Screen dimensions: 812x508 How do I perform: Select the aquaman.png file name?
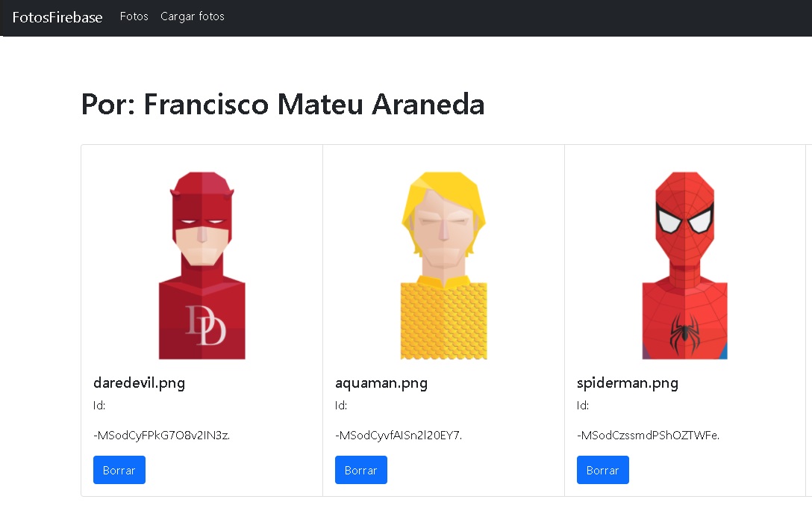[381, 383]
